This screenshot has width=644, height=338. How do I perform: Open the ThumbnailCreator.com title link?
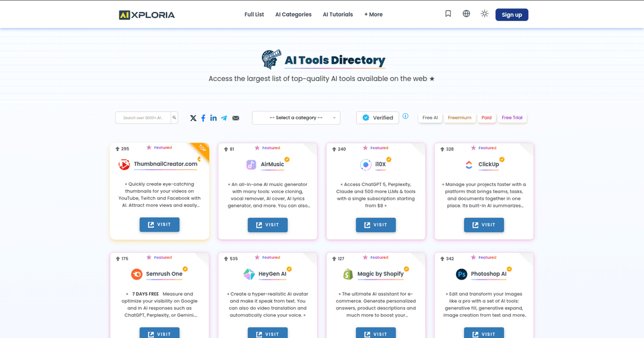point(166,164)
